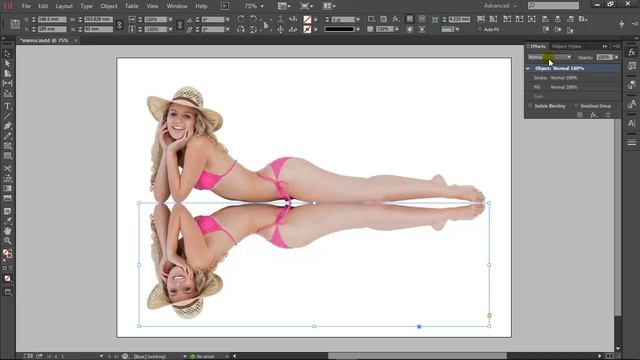Viewport: 640px width, 360px height.
Task: Click the Quick Apply lightning icon
Action: point(621,24)
